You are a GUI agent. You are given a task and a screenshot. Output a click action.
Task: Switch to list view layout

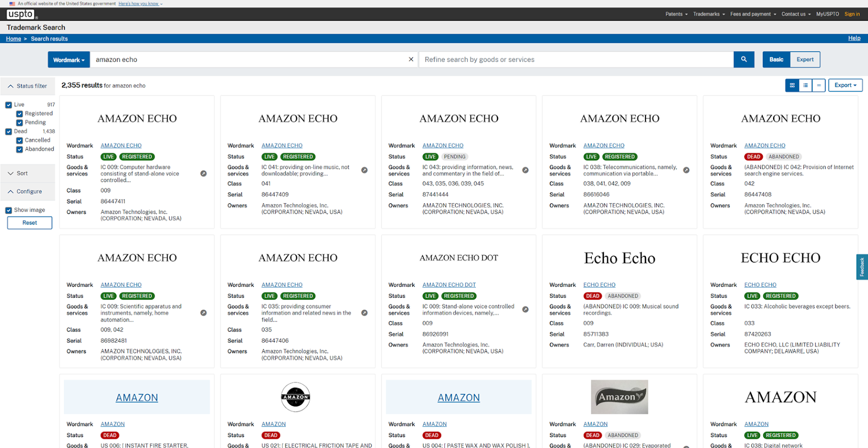point(806,85)
